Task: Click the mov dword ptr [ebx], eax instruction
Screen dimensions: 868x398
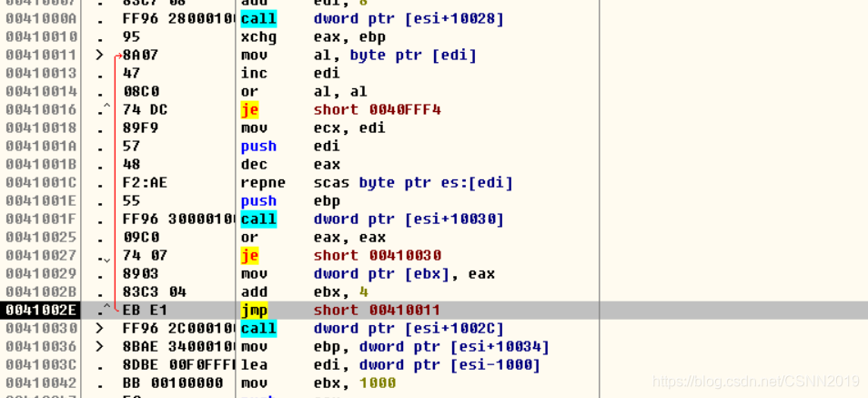Action: (368, 274)
